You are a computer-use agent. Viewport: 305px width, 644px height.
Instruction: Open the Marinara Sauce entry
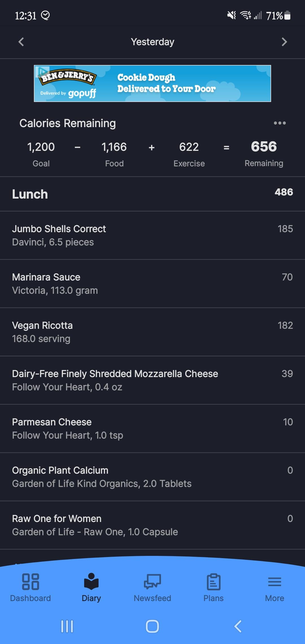tap(152, 284)
